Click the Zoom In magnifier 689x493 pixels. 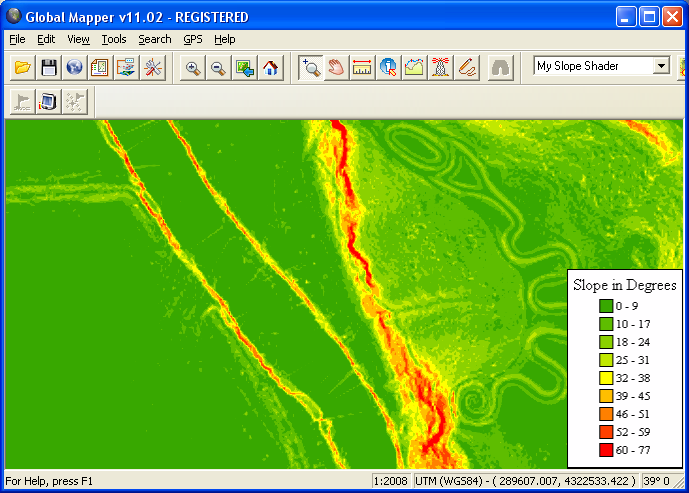(x=192, y=68)
